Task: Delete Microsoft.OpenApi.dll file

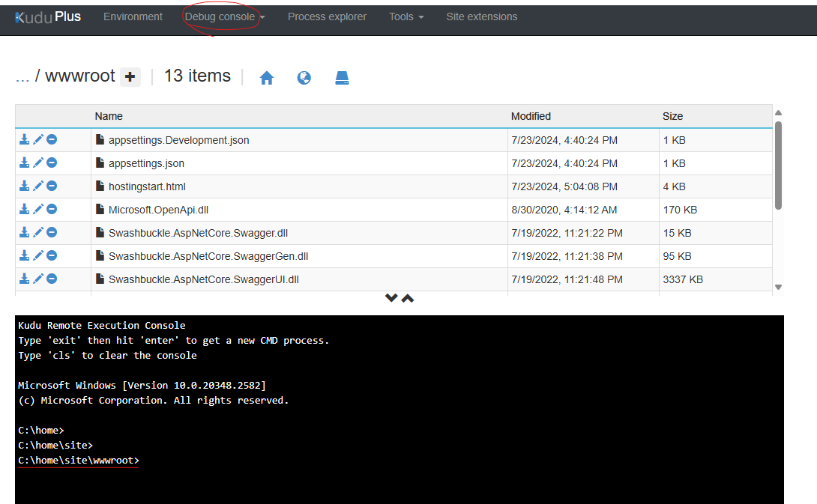Action: click(52, 209)
